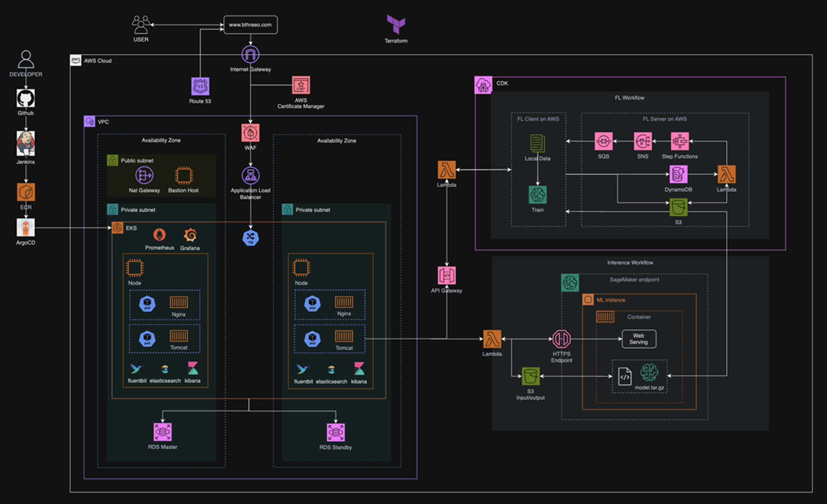The height and width of the screenshot is (504, 827).
Task: Select the Bastion Host icon
Action: point(184,176)
